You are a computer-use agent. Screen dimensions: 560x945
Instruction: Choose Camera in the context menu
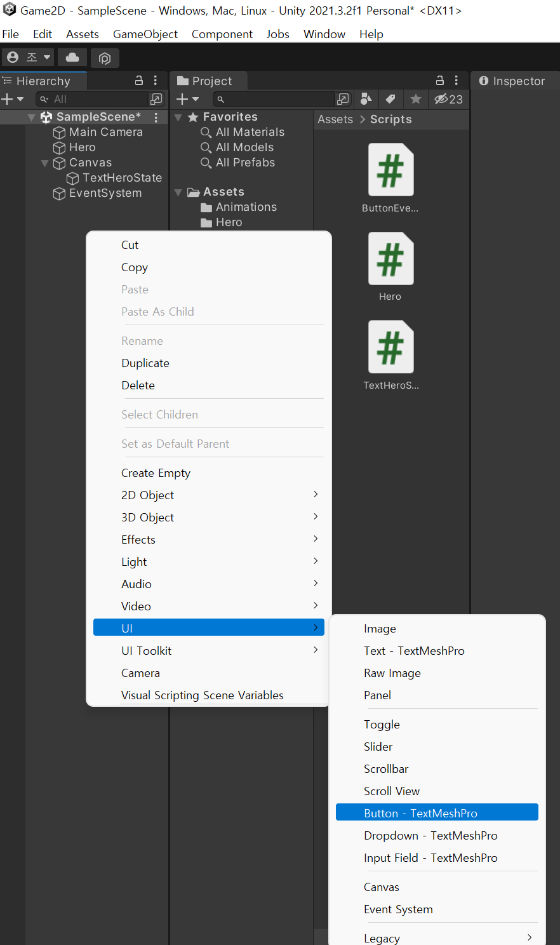tap(209, 673)
